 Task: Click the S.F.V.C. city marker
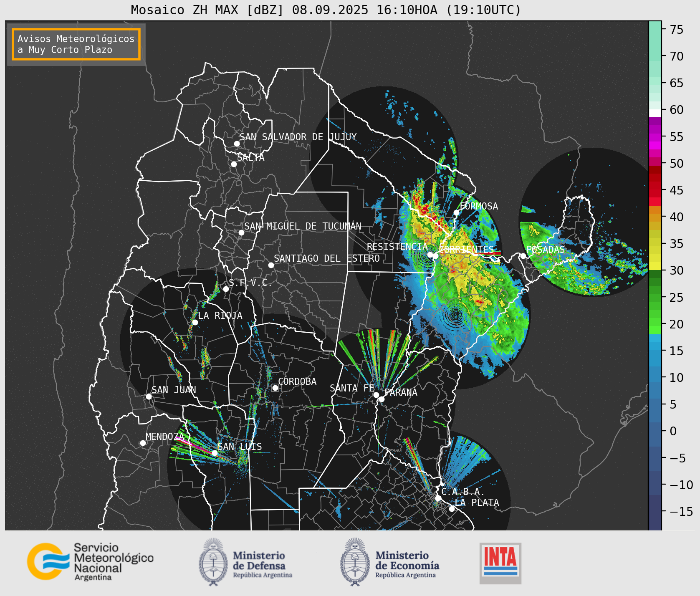tap(226, 289)
